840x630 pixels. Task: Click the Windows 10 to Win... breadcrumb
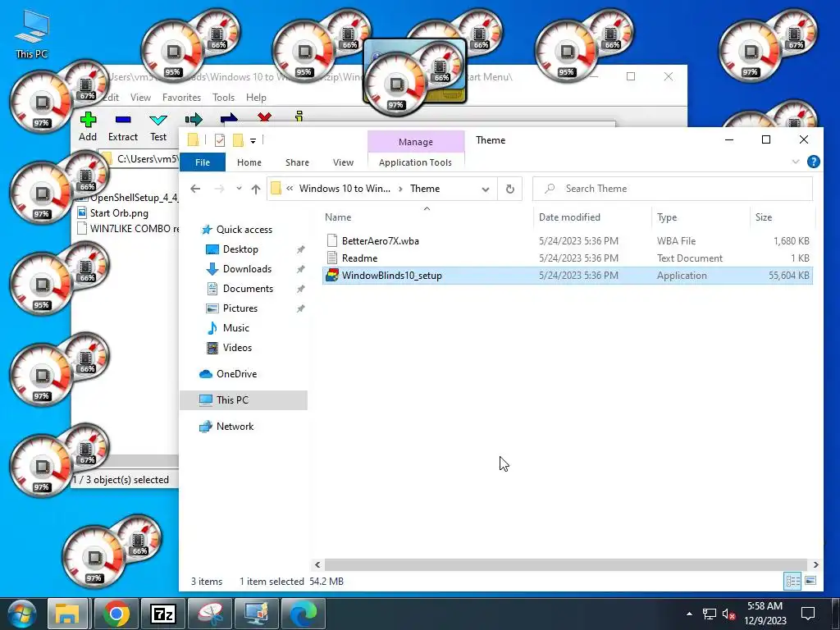[345, 189]
